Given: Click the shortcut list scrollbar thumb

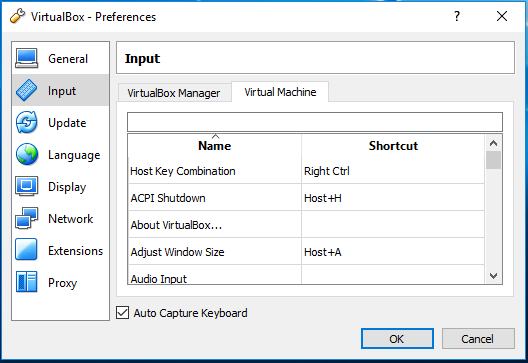Looking at the screenshot, I should pyautogui.click(x=493, y=160).
